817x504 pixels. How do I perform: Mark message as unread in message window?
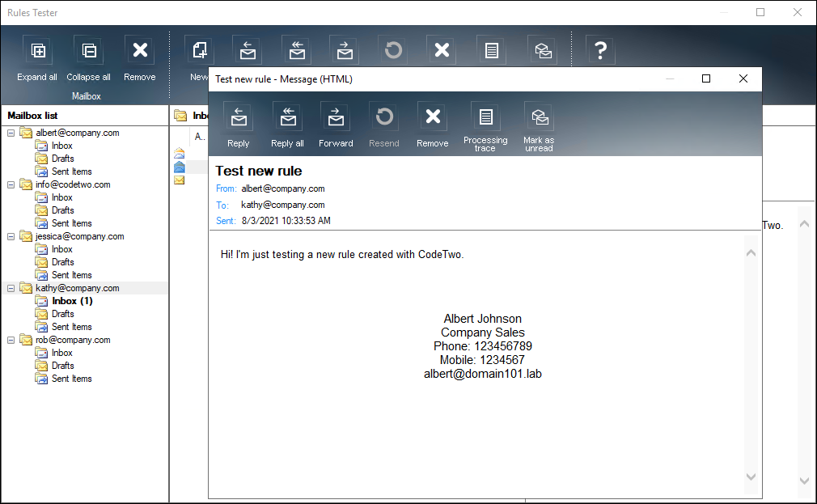click(539, 127)
